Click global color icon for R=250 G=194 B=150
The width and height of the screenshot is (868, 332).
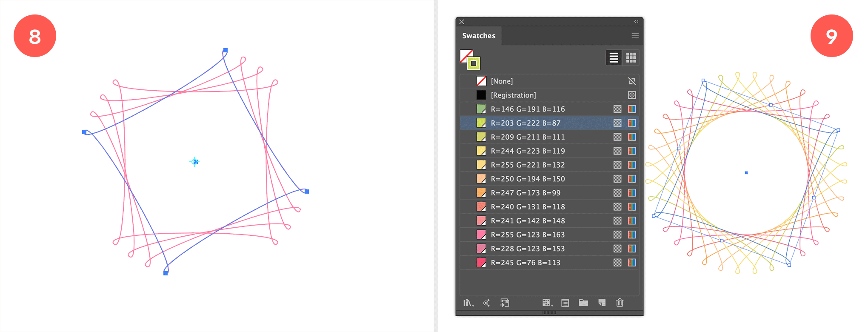[x=617, y=179]
